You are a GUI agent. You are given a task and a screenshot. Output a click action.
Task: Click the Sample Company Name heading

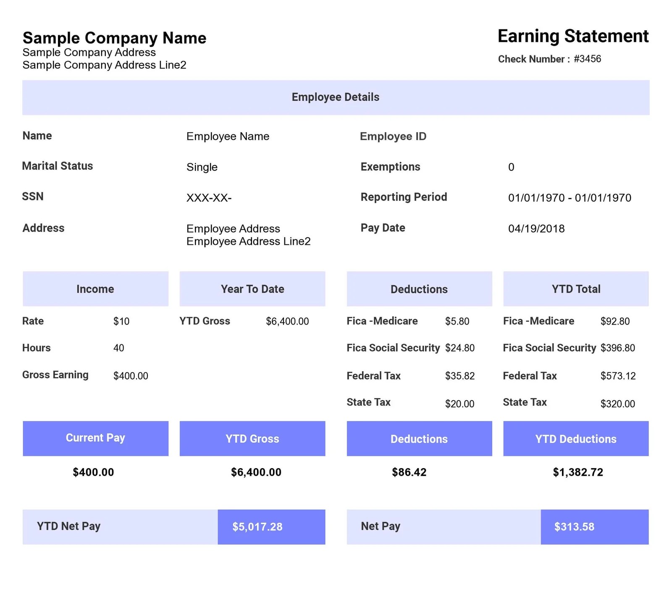(114, 38)
